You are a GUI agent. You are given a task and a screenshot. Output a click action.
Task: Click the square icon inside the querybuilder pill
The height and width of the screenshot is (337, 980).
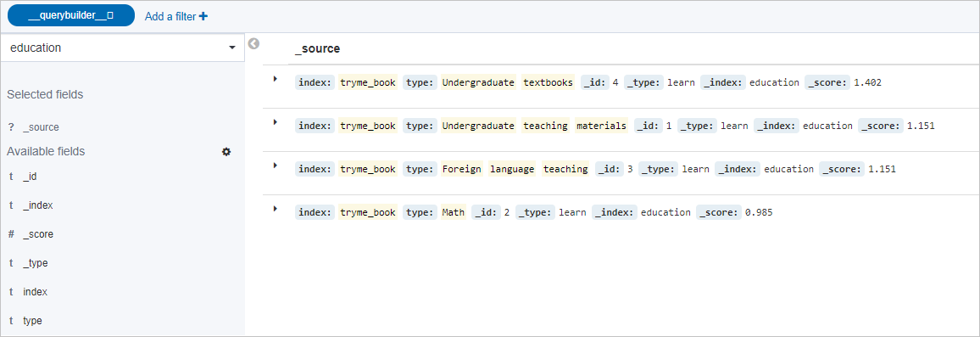[x=110, y=16]
